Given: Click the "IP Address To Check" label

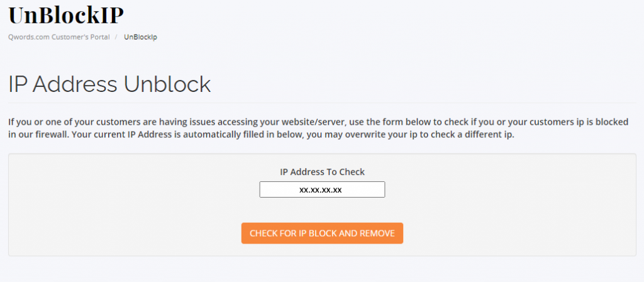Looking at the screenshot, I should pyautogui.click(x=322, y=171).
